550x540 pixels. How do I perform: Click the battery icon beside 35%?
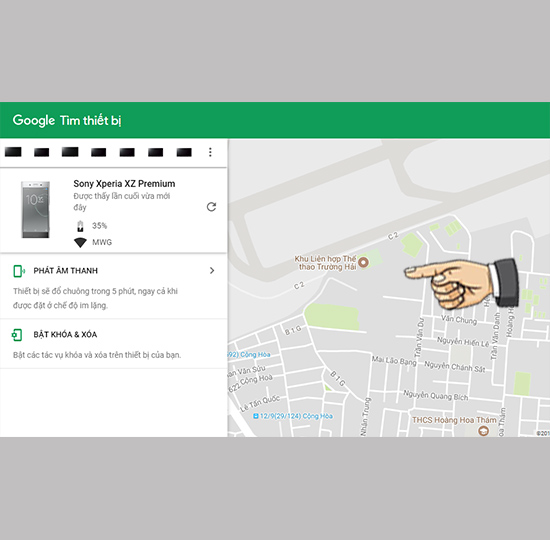click(80, 226)
